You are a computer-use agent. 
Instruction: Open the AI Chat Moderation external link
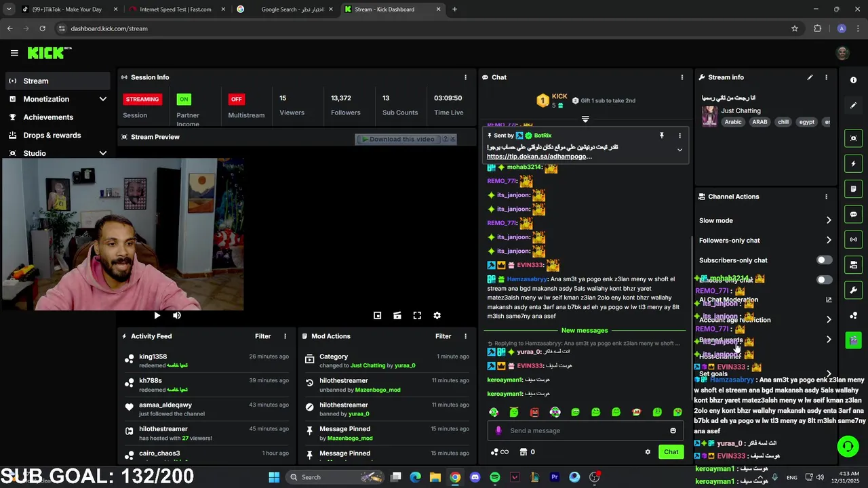tap(829, 300)
